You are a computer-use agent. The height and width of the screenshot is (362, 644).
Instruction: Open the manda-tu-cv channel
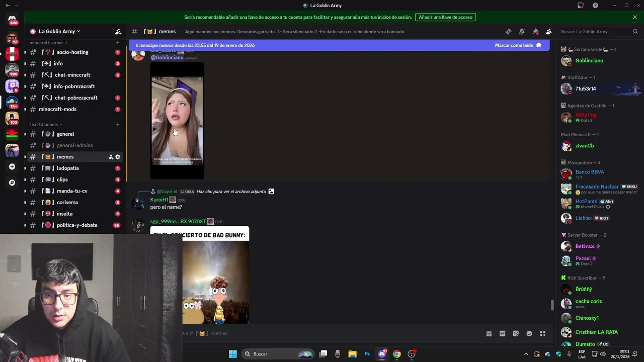75,191
